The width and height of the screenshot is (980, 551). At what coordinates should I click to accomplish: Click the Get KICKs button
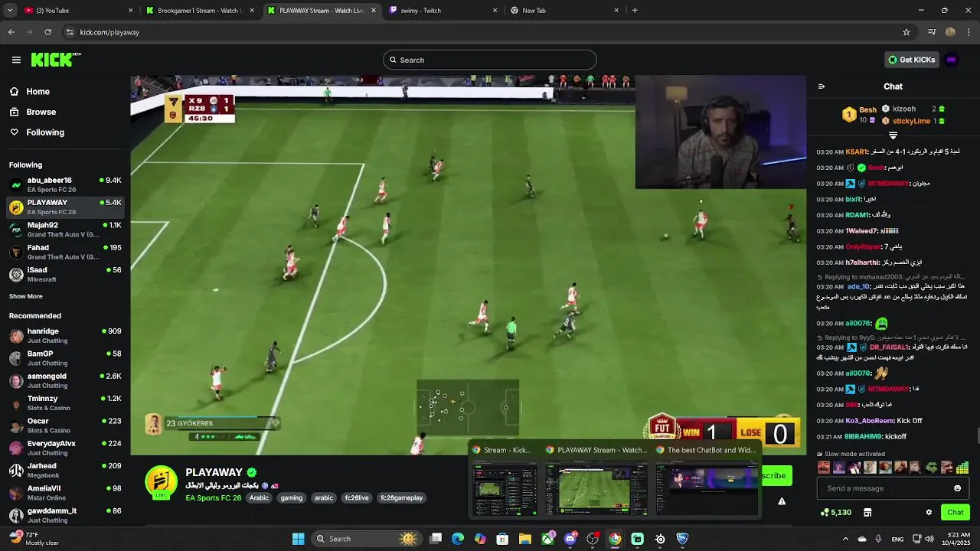click(x=911, y=60)
